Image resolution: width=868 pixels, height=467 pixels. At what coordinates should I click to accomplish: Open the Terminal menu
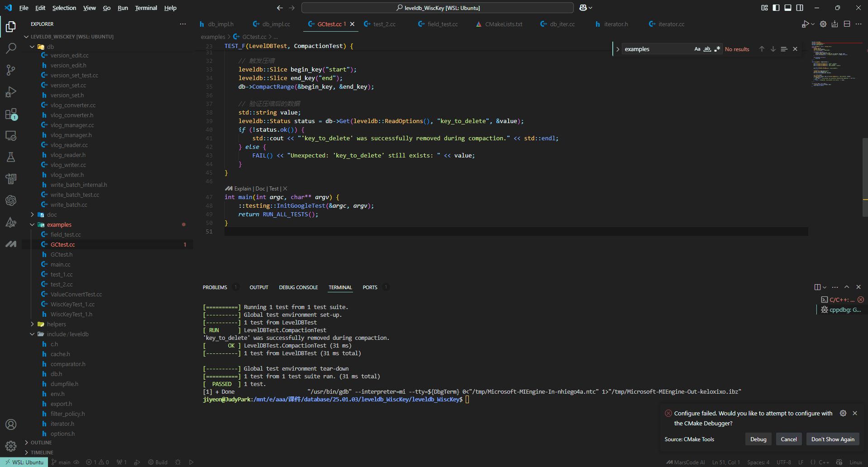(x=146, y=8)
